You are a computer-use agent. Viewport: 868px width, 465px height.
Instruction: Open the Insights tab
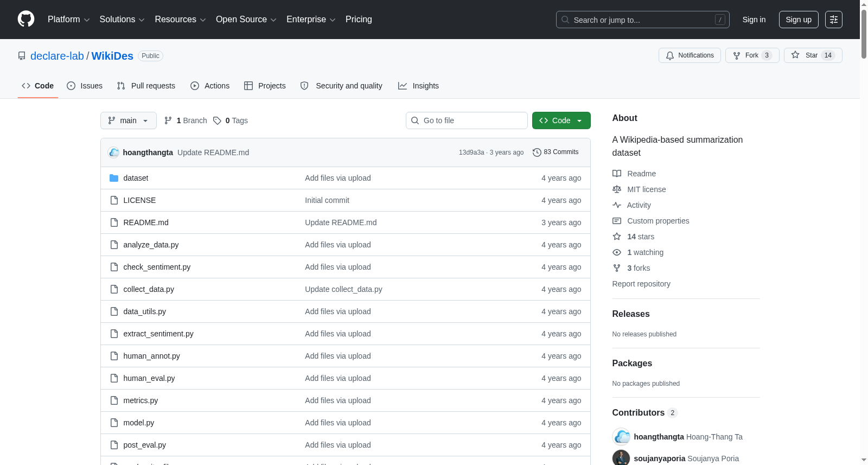[x=418, y=86]
